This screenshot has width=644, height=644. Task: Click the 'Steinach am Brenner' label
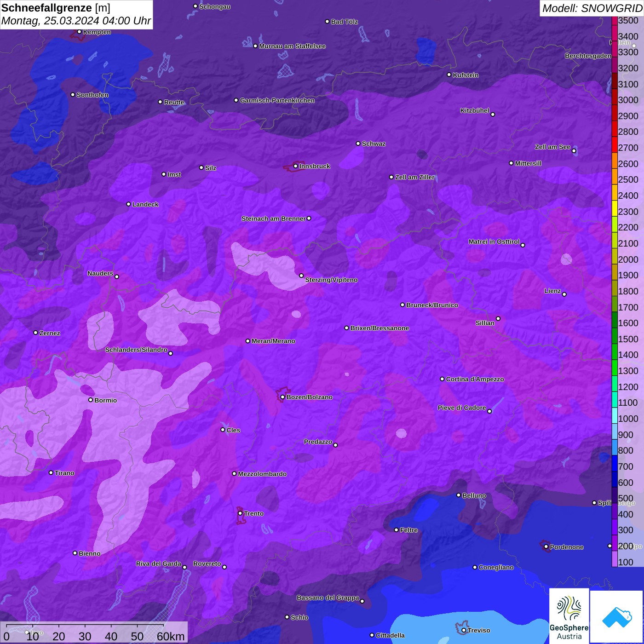click(274, 219)
